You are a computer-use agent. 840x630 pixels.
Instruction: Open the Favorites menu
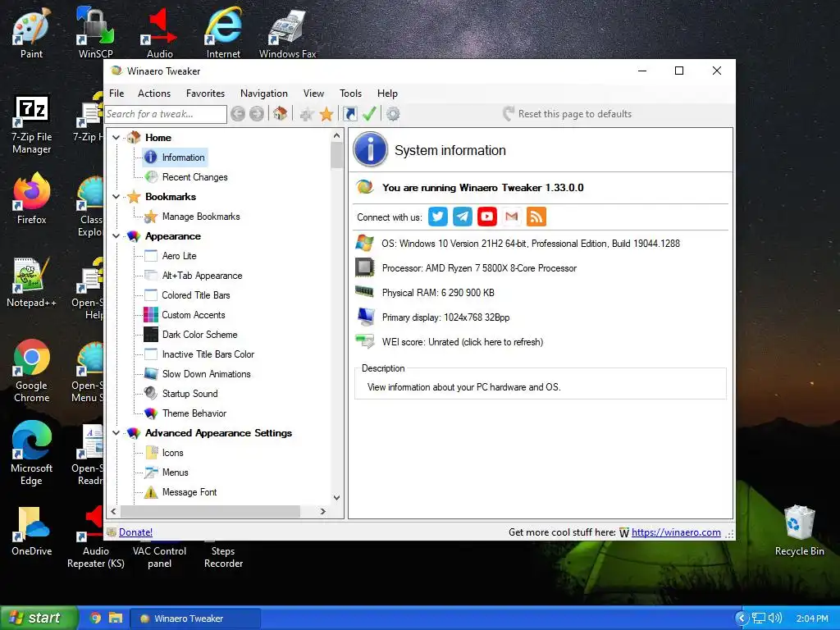205,94
